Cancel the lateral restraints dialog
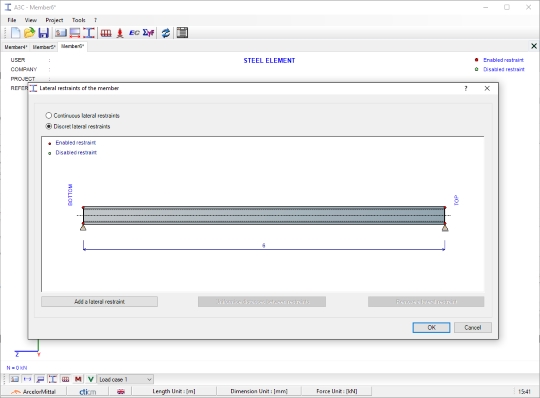 click(472, 327)
